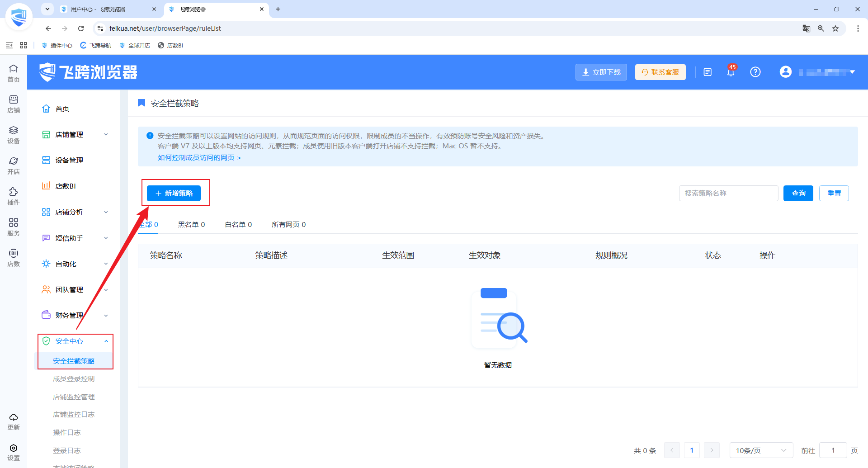The height and width of the screenshot is (468, 868).
Task: Open 店数 in the narrow left rail
Action: (14, 258)
